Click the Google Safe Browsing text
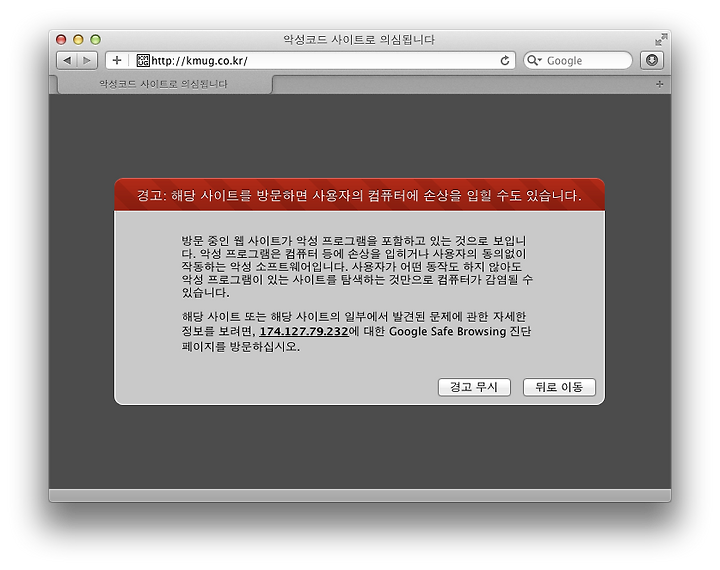This screenshot has height=570, width=720. pos(447,331)
